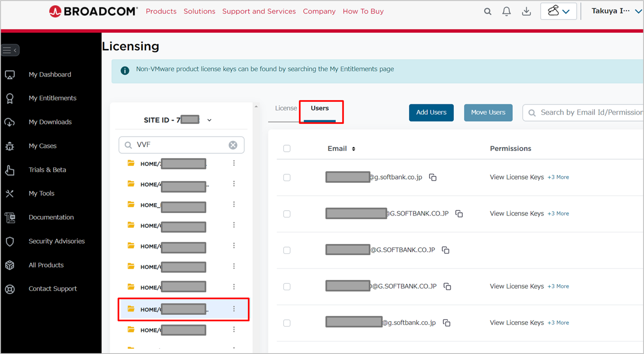
Task: Go to My Dashboard
Action: (x=50, y=75)
